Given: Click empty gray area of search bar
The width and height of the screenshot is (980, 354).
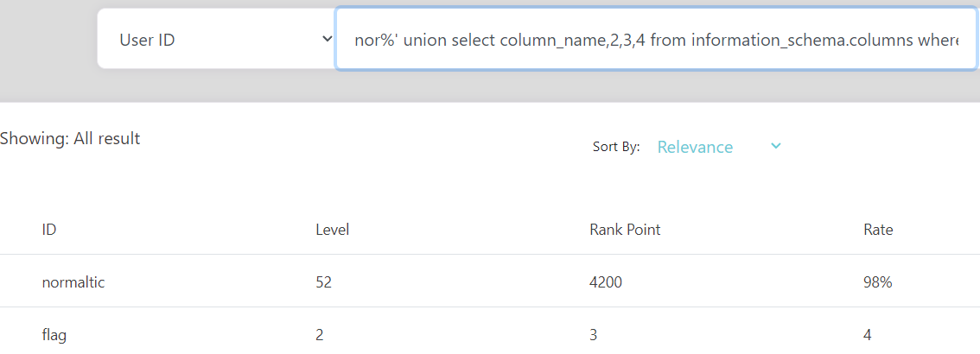Looking at the screenshot, I should pyautogui.click(x=47, y=50).
